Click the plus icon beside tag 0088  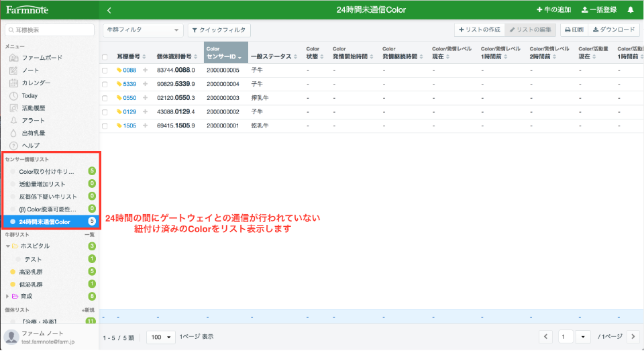pyautogui.click(x=145, y=70)
